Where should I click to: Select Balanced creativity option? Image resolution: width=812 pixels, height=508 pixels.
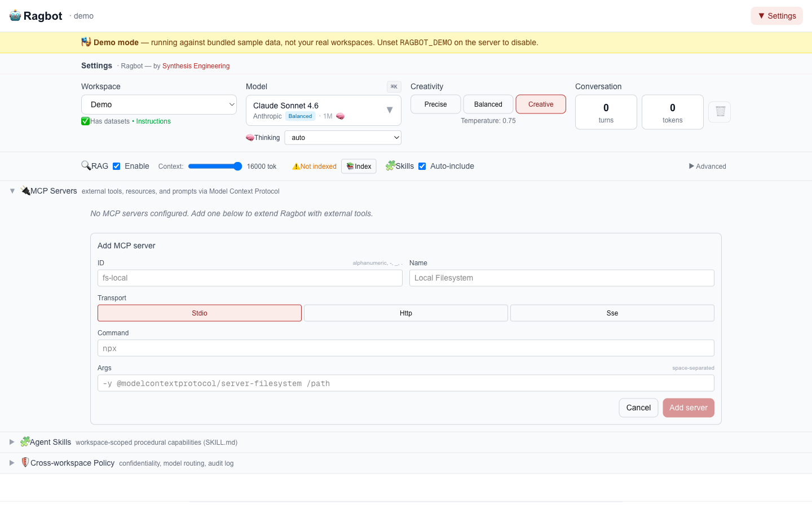pos(488,104)
